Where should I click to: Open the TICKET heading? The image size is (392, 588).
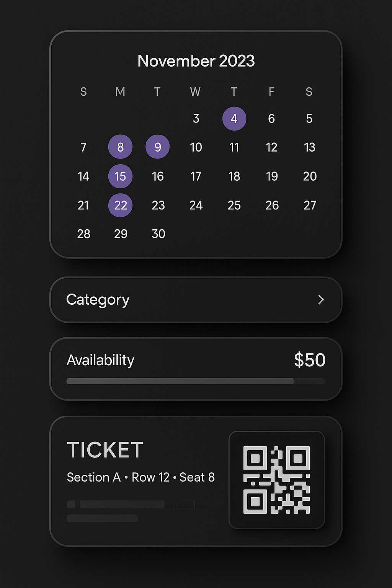(105, 450)
